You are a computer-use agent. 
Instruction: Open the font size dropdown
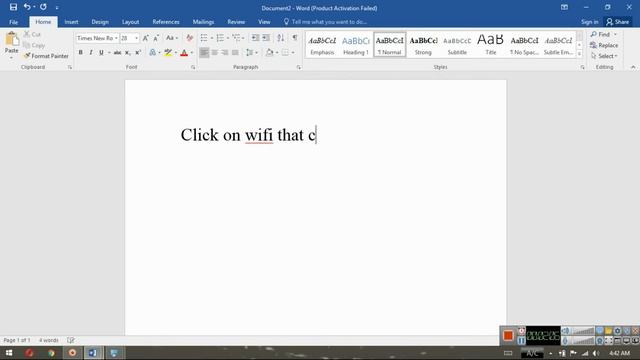pyautogui.click(x=136, y=38)
